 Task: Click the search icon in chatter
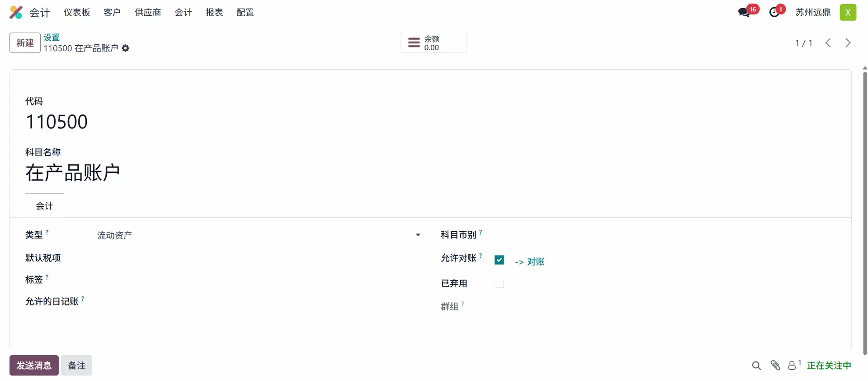click(x=756, y=366)
